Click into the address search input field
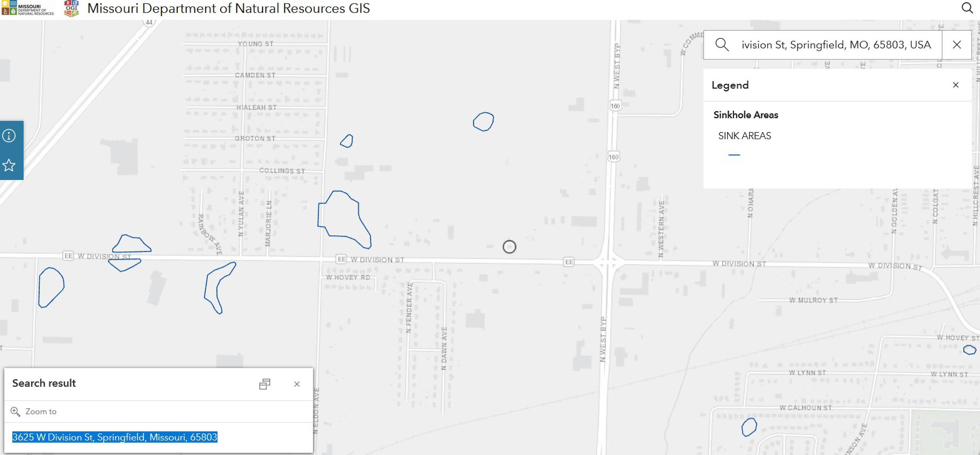 [x=836, y=44]
